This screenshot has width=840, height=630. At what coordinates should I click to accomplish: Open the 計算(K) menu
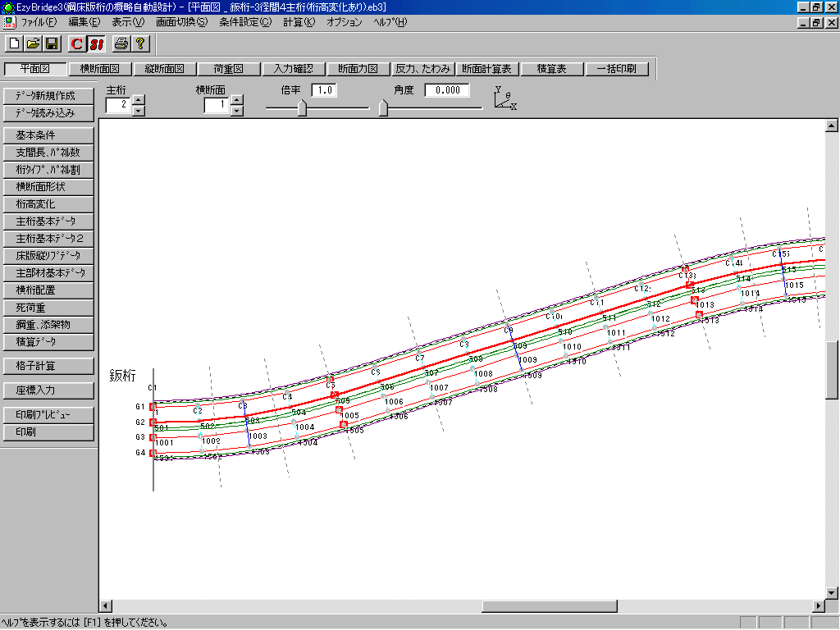(299, 22)
